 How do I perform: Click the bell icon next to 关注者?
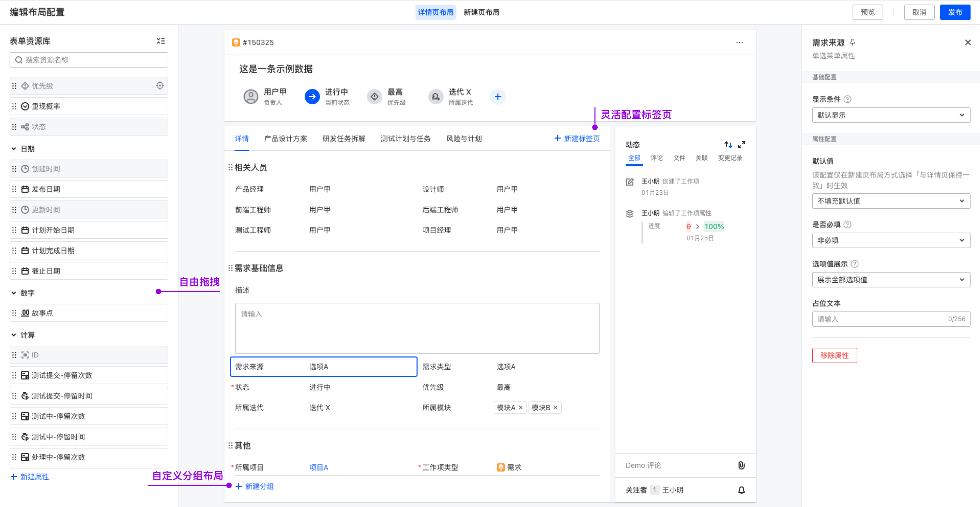741,490
